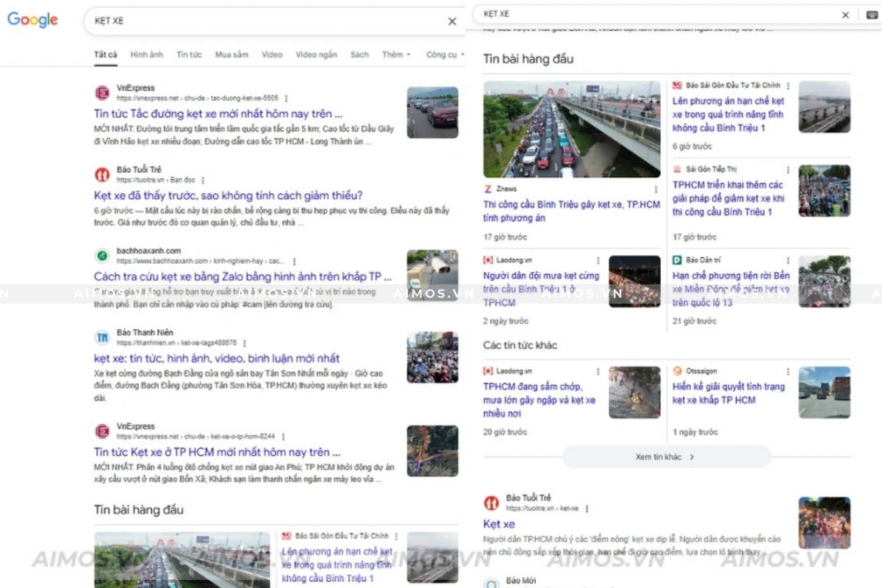Open kẹt xe: tin tức, hình ảnh, video link
Viewport: 882px width, 588px height.
tap(217, 359)
